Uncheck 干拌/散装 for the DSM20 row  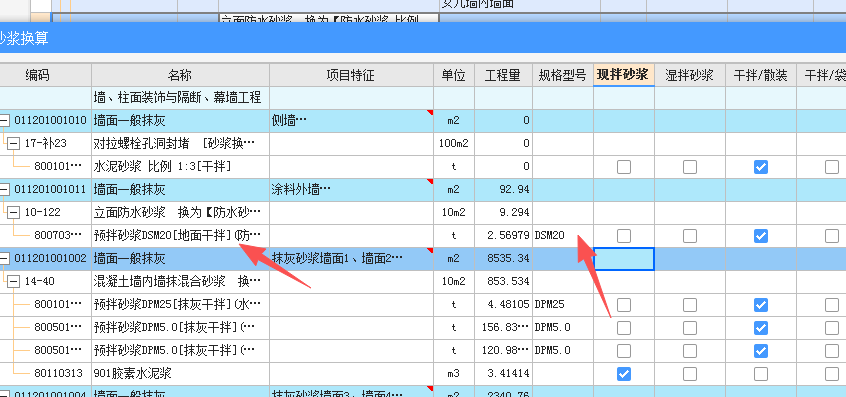[761, 236]
